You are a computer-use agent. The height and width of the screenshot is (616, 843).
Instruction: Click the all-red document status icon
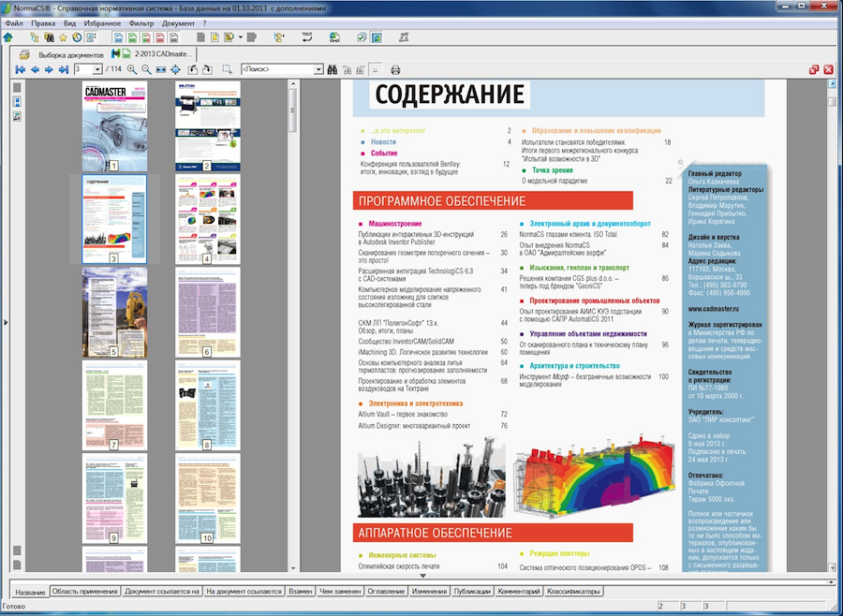click(x=160, y=37)
